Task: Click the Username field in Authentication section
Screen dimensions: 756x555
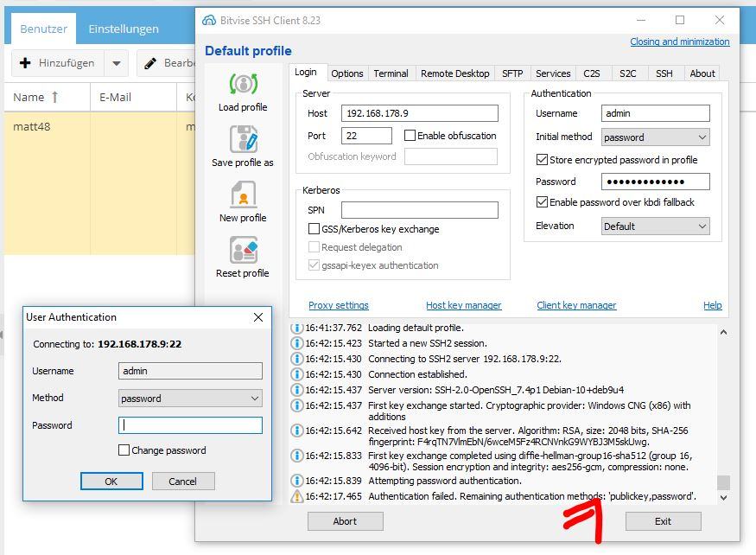Action: pyautogui.click(x=655, y=113)
